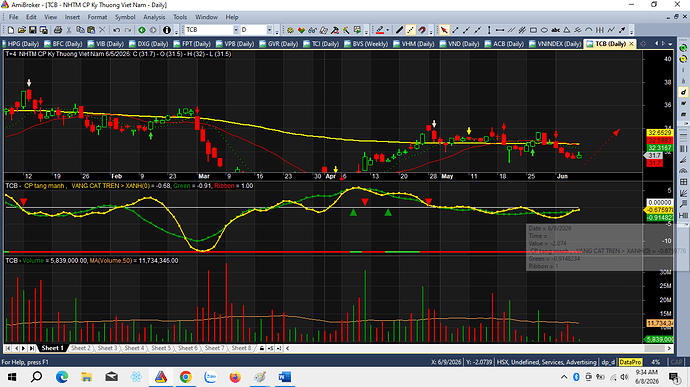Select the zig-zag line drawing tool

[x=611, y=30]
